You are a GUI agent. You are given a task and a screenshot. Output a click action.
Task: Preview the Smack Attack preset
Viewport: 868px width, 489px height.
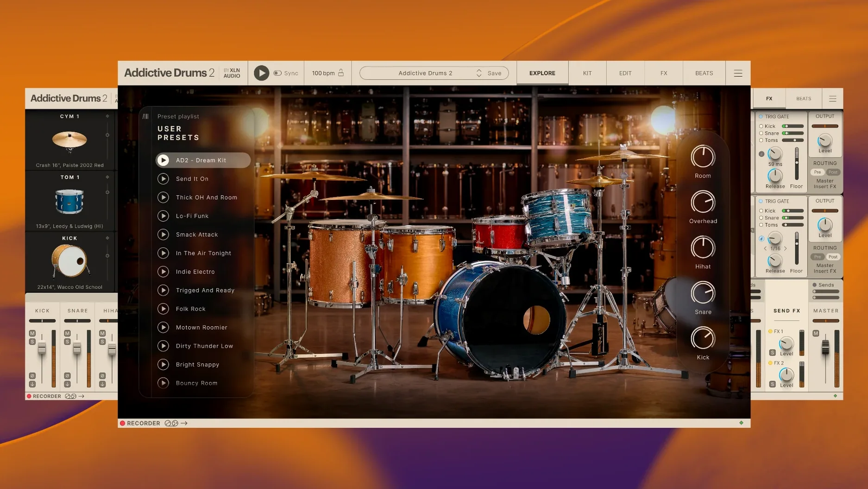click(x=163, y=235)
